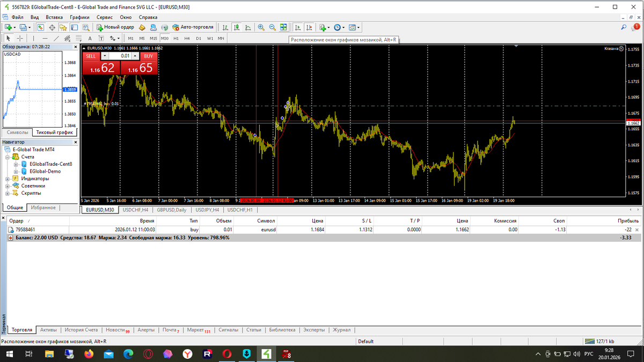Select the Crosshair tool
The height and width of the screenshot is (362, 644).
click(x=20, y=38)
